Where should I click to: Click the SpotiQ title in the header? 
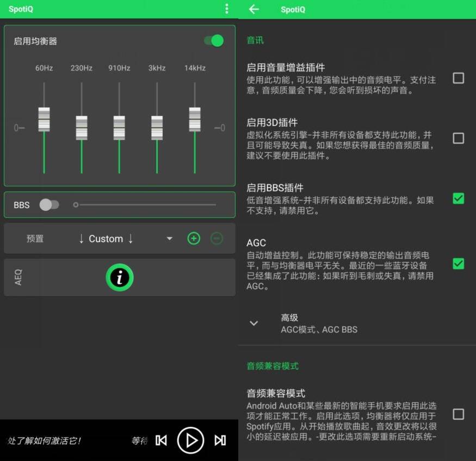(x=21, y=9)
